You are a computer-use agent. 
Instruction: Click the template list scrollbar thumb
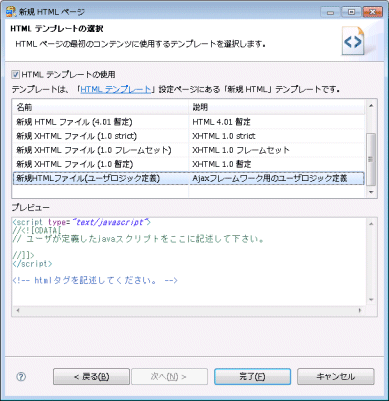coord(371,159)
